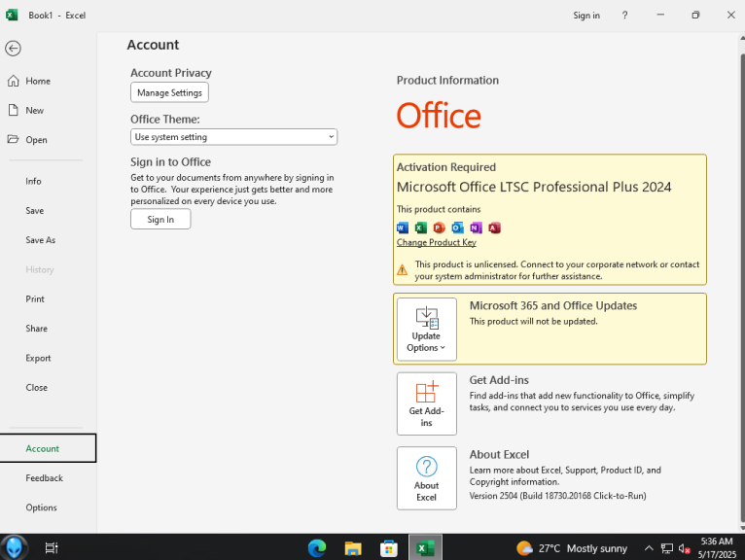Select Save in the backstage menu
The height and width of the screenshot is (560, 745).
[35, 210]
